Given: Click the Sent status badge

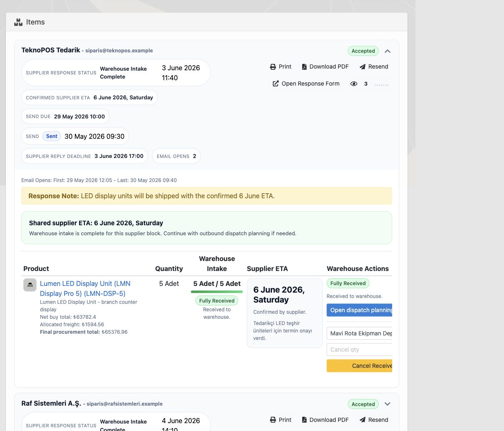Looking at the screenshot, I should (x=52, y=136).
